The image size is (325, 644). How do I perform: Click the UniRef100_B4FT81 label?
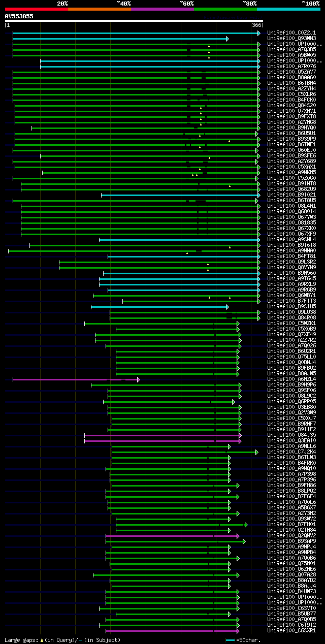[x=291, y=256]
